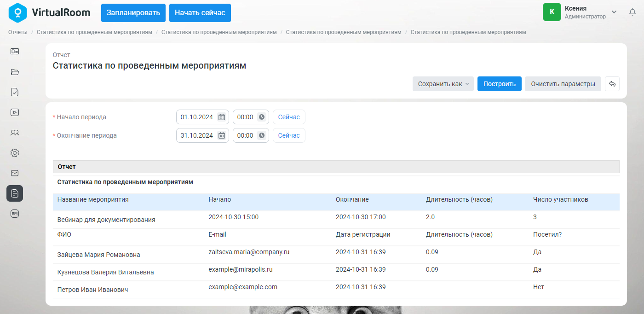
Task: Click the Нет value in Петров row
Action: (x=539, y=287)
